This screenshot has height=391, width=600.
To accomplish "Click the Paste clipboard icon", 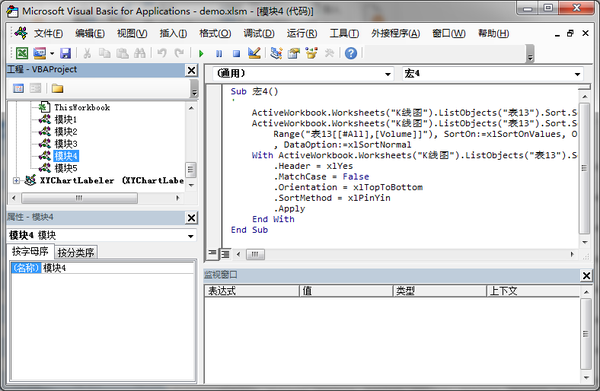I will [122, 53].
